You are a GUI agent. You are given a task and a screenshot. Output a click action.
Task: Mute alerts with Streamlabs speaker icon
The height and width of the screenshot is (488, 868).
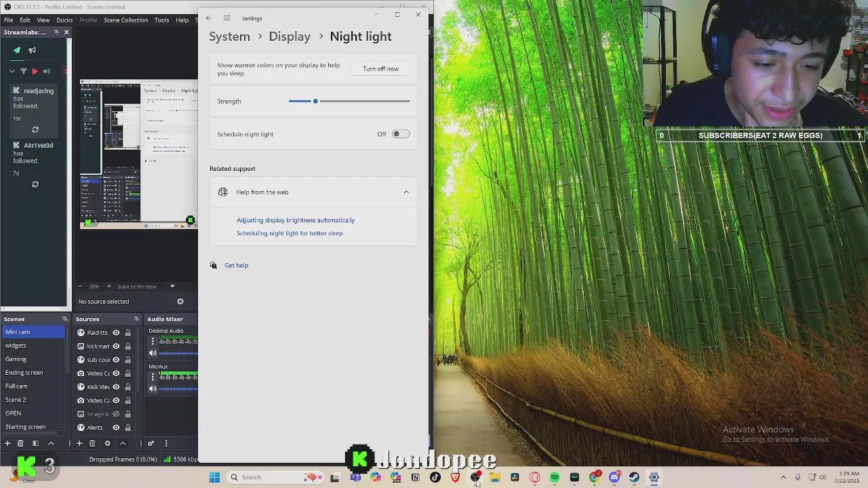point(47,71)
